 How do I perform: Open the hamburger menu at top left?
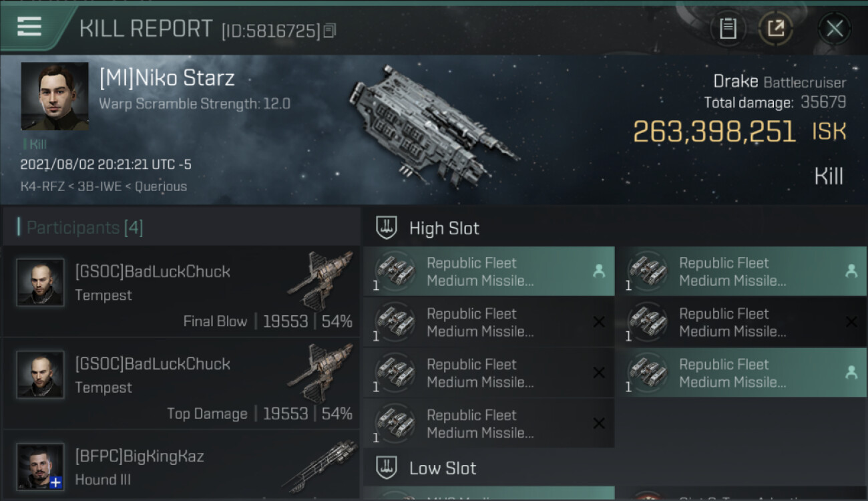[x=29, y=27]
